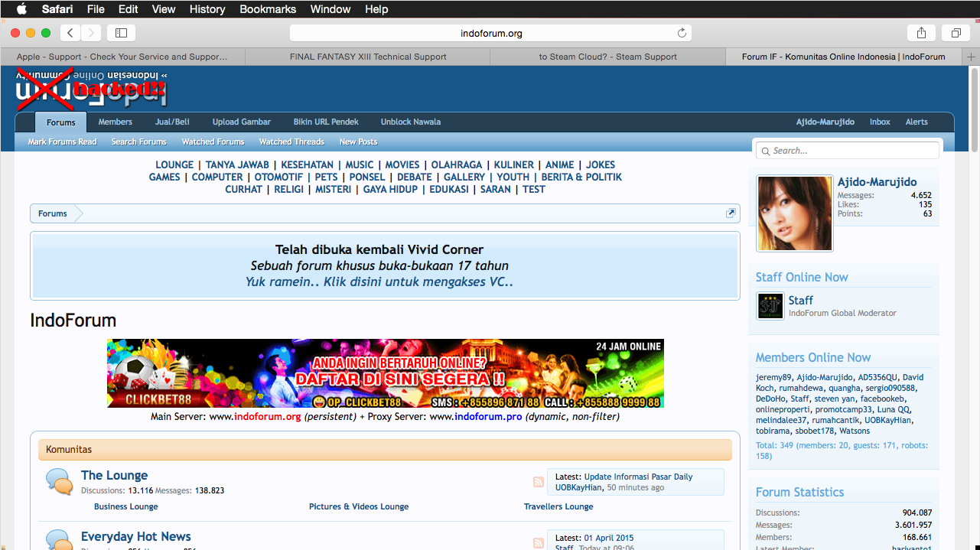Screen dimensions: 980x550
Task: Click Everyday Hot News speech bubble icon
Action: click(x=60, y=539)
